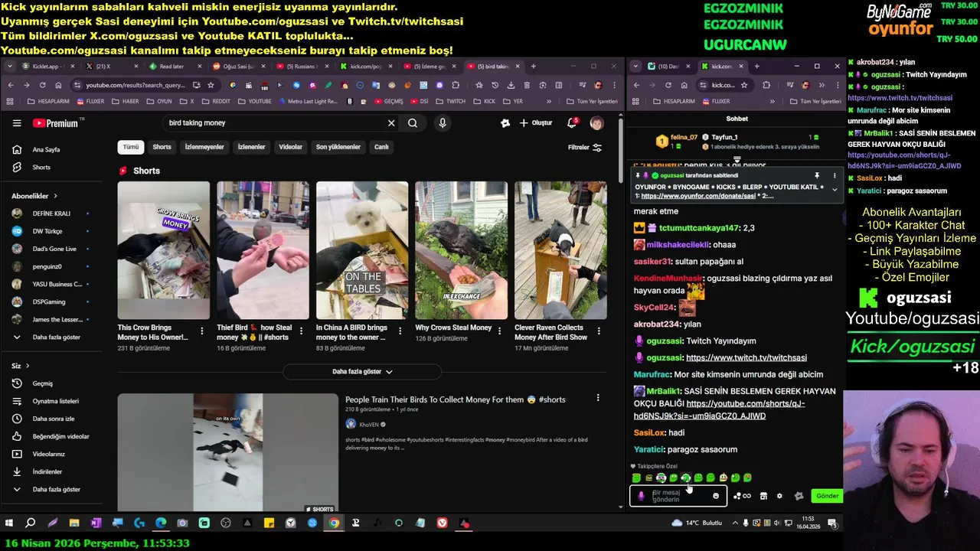Click the Kick message input field
Image resolution: width=980 pixels, height=551 pixels.
pyautogui.click(x=678, y=496)
